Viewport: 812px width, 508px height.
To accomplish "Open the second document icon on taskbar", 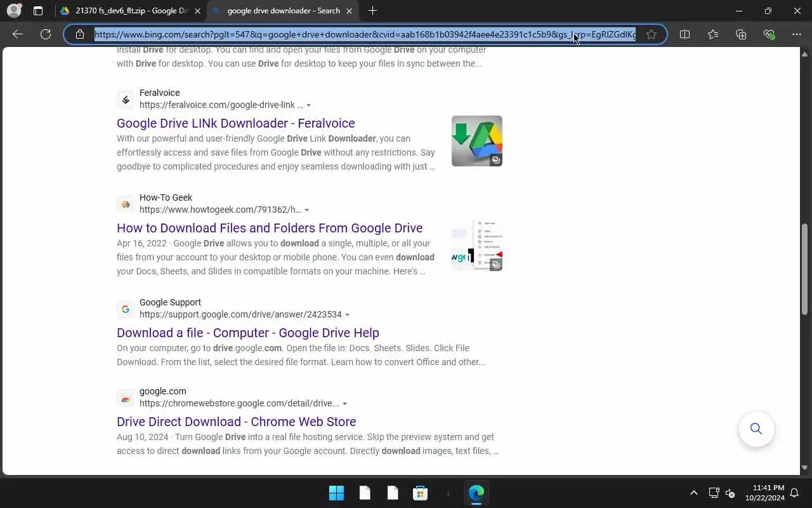I will (x=393, y=493).
